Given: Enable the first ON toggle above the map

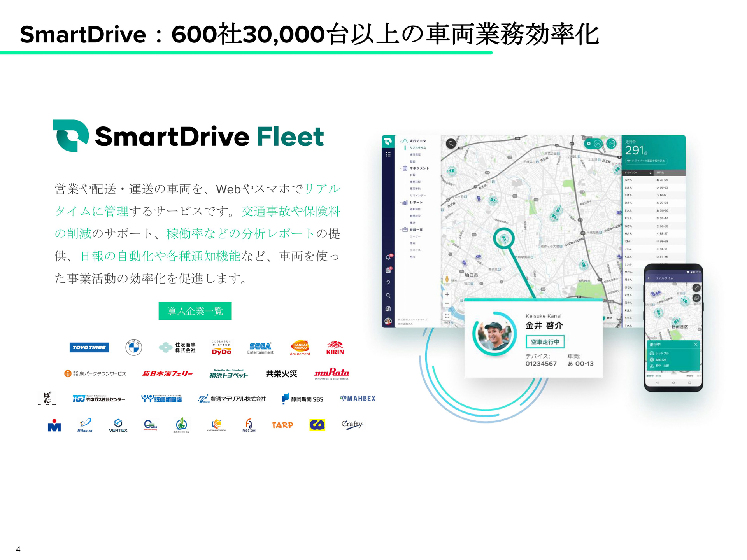Looking at the screenshot, I should point(597,144).
